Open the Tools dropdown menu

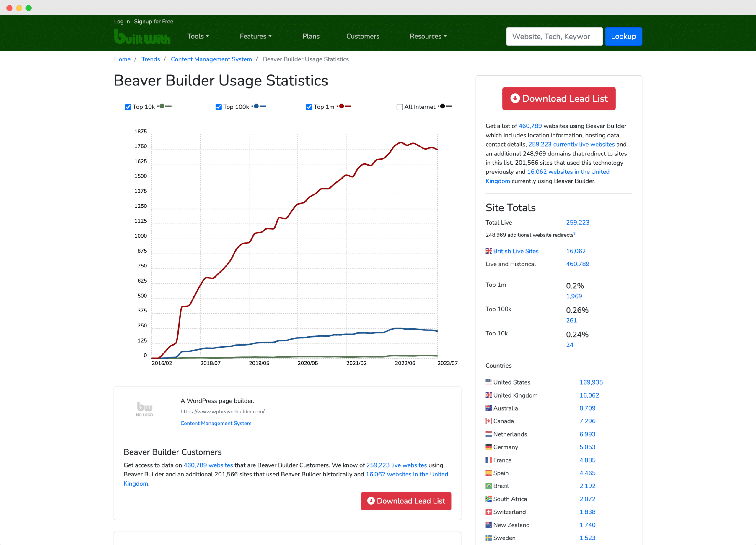tap(198, 36)
